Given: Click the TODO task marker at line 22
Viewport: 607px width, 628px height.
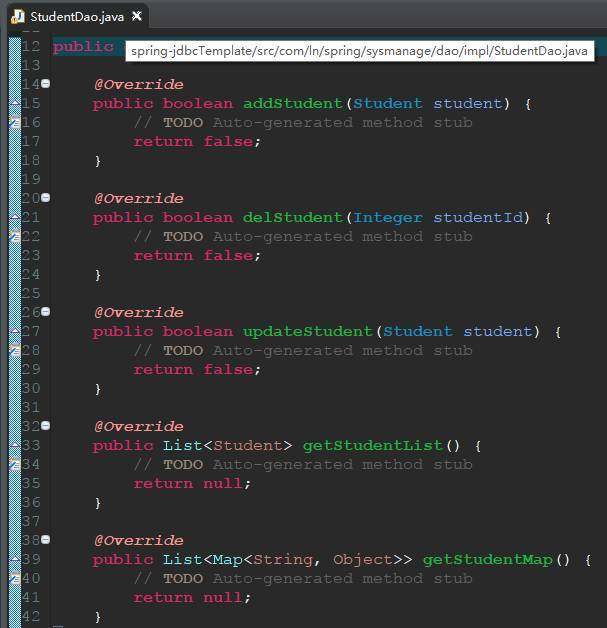Looking at the screenshot, I should (15, 236).
